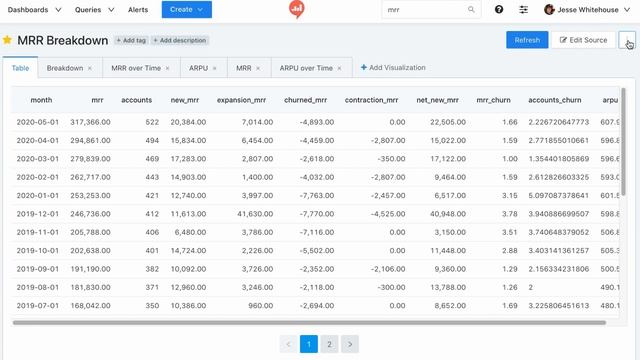Open the Alerts page
This screenshot has height=360, width=640.
point(138,9)
